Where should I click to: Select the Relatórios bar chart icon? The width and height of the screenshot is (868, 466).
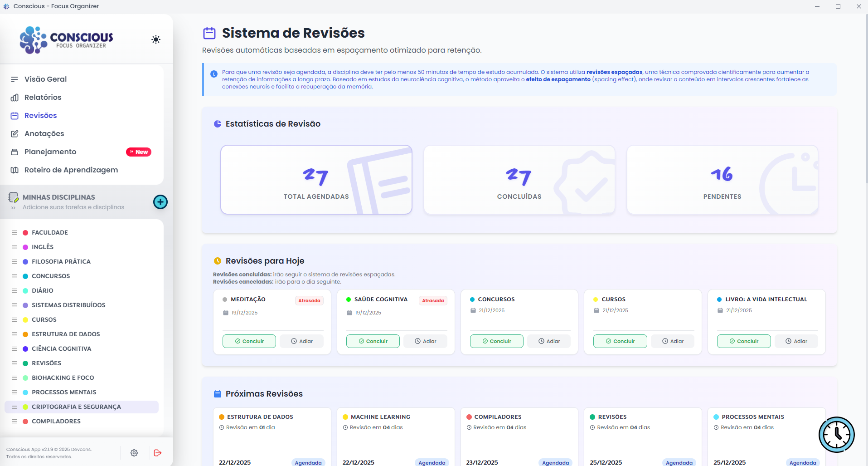(x=15, y=97)
